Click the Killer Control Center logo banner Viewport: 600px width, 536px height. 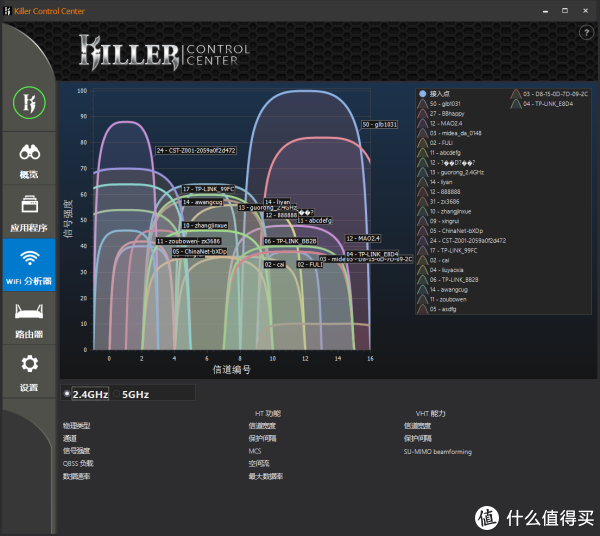click(164, 52)
